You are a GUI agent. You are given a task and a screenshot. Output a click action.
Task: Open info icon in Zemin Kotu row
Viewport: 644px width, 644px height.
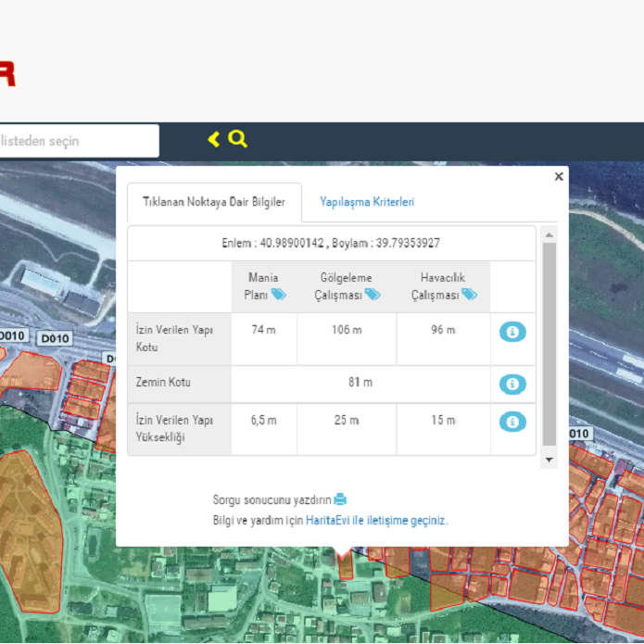512,384
